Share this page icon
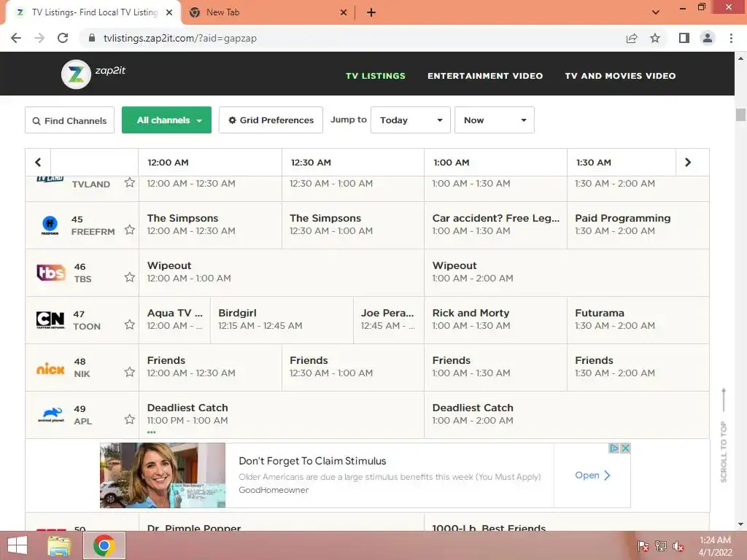 pyautogui.click(x=632, y=38)
